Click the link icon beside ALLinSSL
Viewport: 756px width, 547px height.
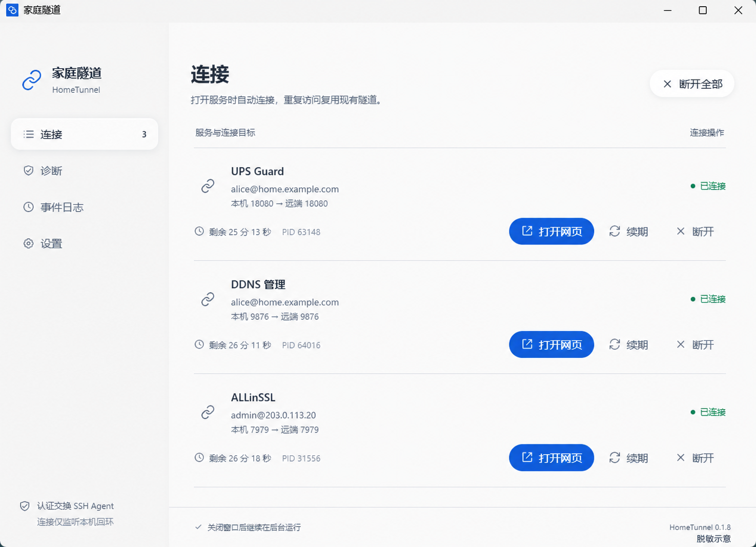coord(208,412)
